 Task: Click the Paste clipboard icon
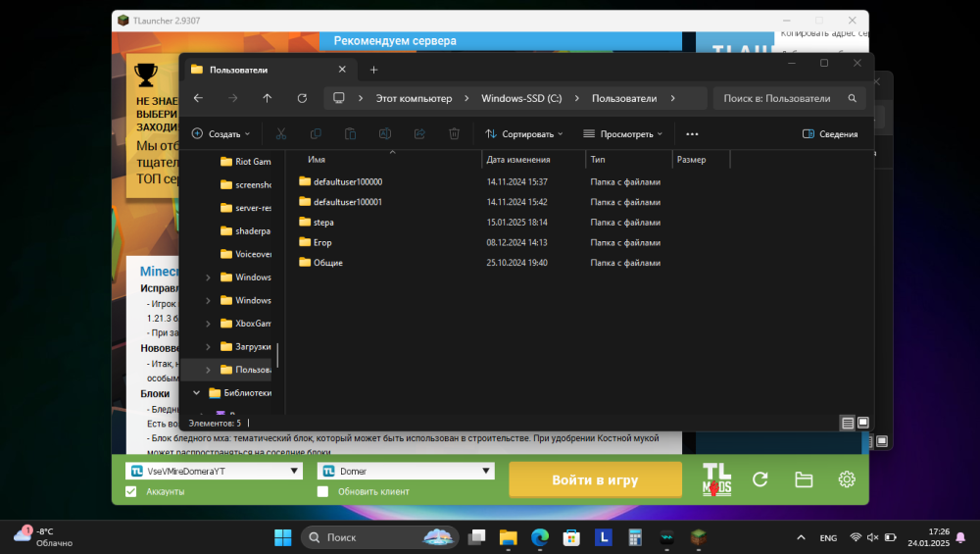(350, 133)
